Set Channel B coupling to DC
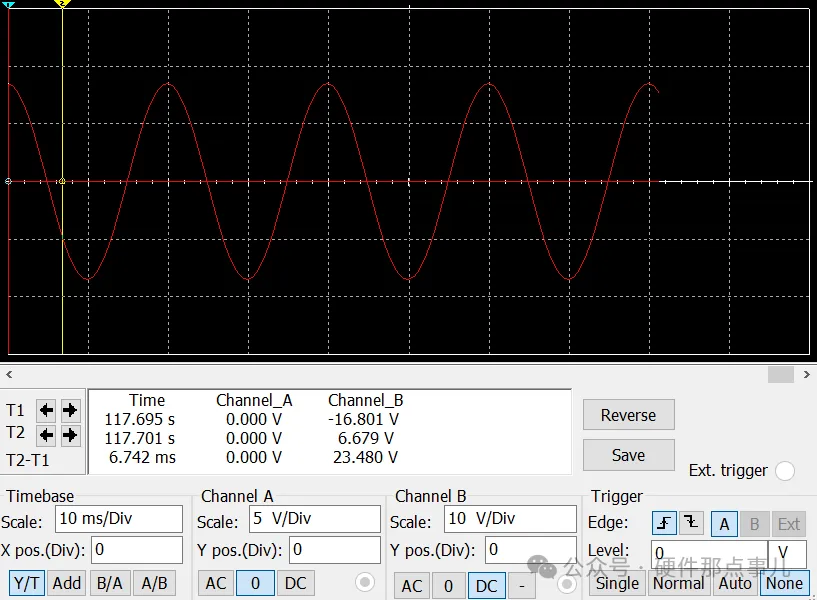 (486, 586)
